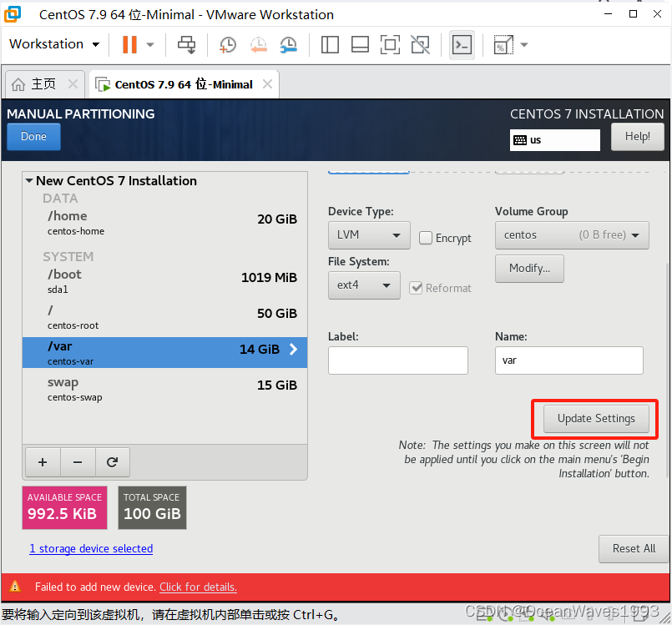Click the Update Settings button

tap(596, 419)
